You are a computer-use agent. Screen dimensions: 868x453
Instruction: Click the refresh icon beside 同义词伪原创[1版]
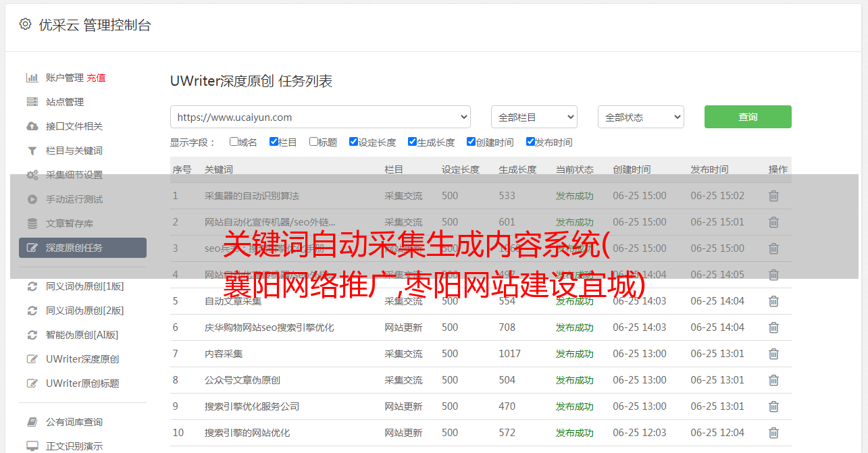click(32, 286)
